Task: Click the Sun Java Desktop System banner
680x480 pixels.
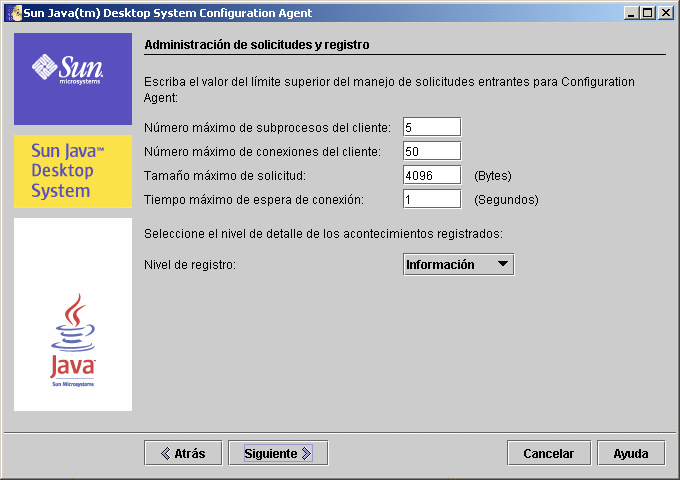Action: pos(73,171)
